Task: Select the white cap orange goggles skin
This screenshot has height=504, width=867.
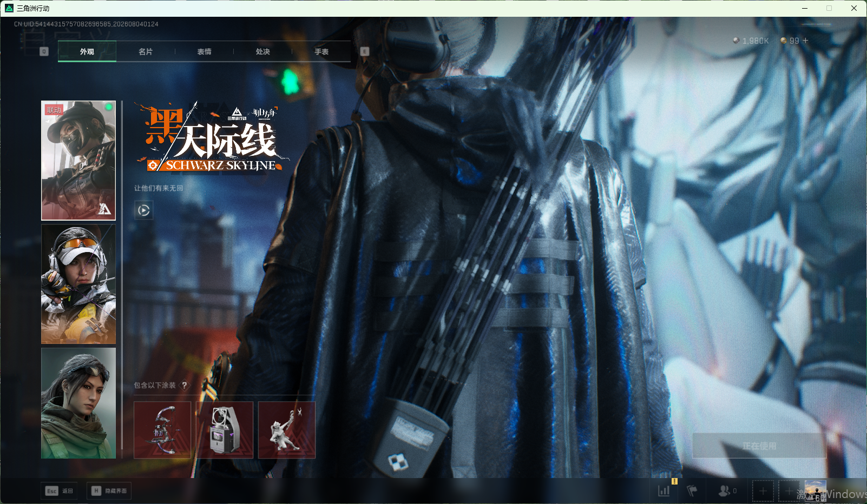Action: click(78, 284)
